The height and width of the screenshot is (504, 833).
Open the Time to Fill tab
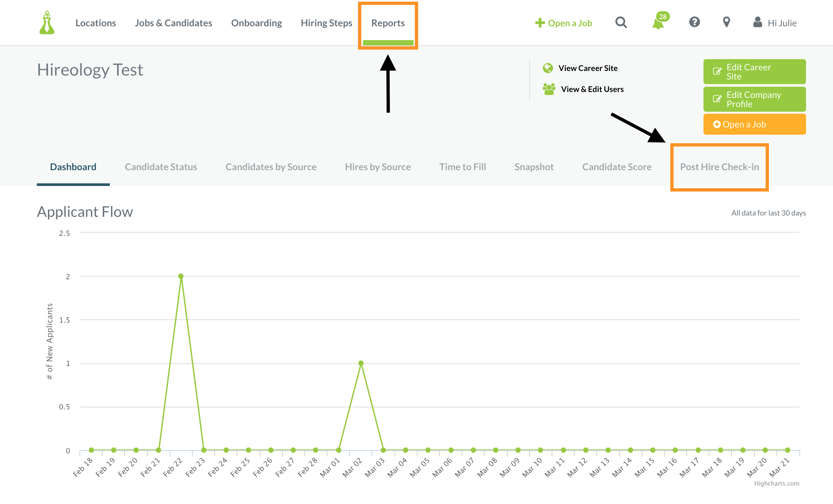click(463, 167)
